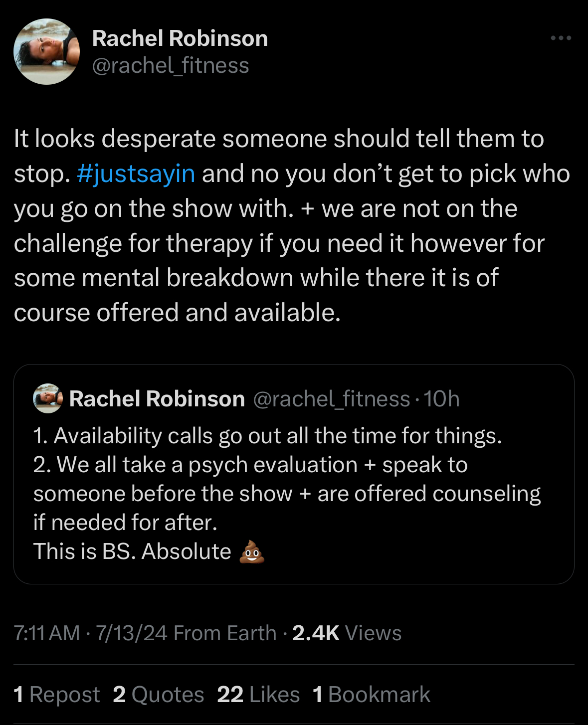Image resolution: width=588 pixels, height=725 pixels.
Task: Tap the main tweet body text
Action: pyautogui.click(x=292, y=226)
